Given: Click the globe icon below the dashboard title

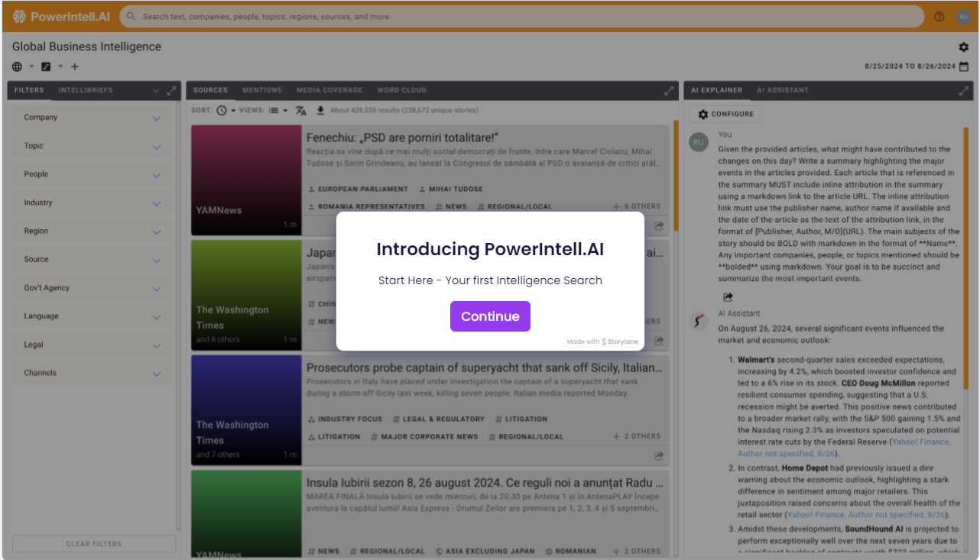Looking at the screenshot, I should (18, 66).
